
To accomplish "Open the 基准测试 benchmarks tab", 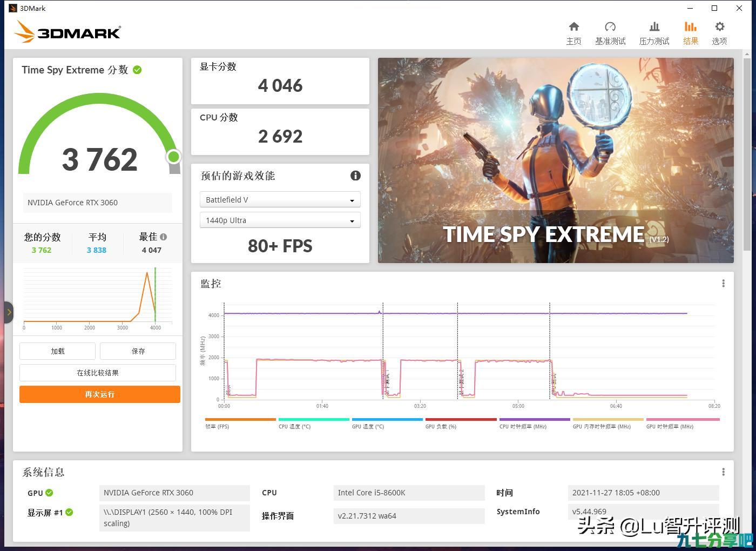I will pos(610,33).
